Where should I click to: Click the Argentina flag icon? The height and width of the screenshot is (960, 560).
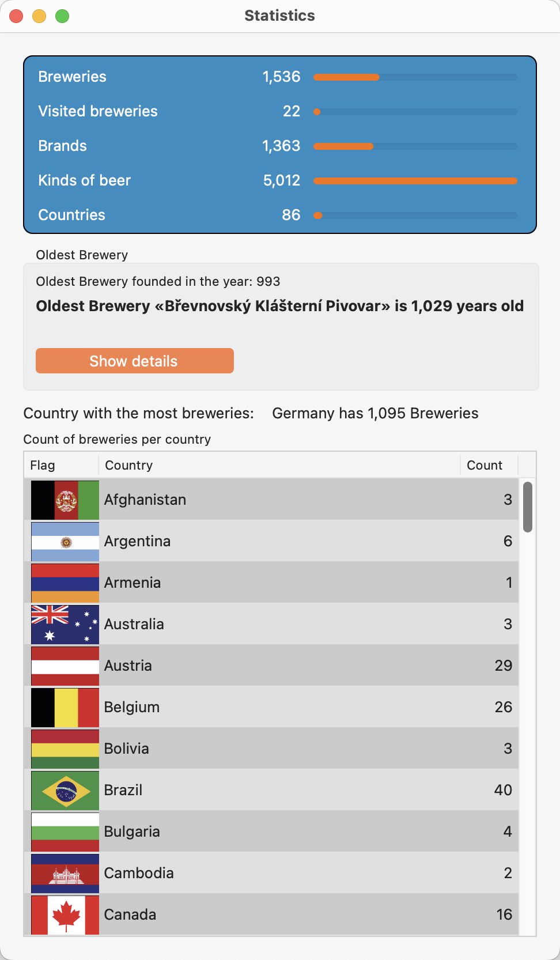65,541
